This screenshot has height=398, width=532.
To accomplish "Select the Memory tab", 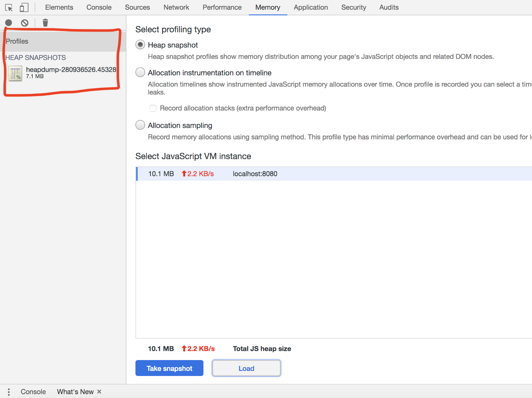I will pyautogui.click(x=268, y=8).
